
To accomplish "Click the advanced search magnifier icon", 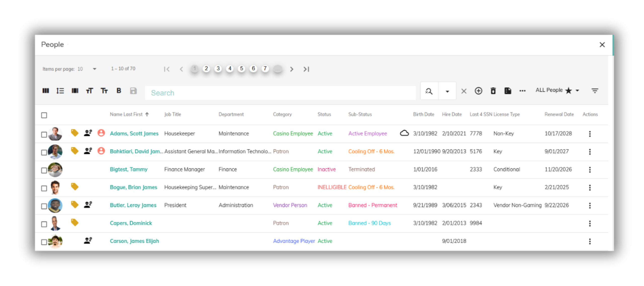I will pos(429,91).
